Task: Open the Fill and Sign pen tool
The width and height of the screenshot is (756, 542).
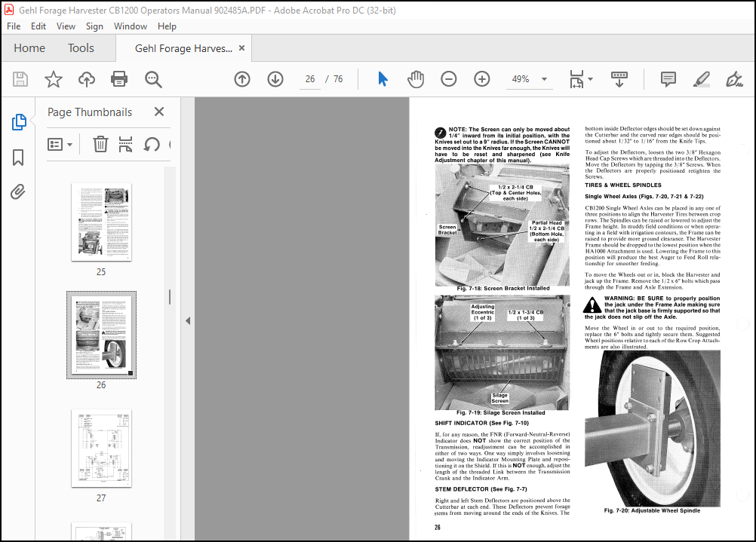Action: coord(734,79)
